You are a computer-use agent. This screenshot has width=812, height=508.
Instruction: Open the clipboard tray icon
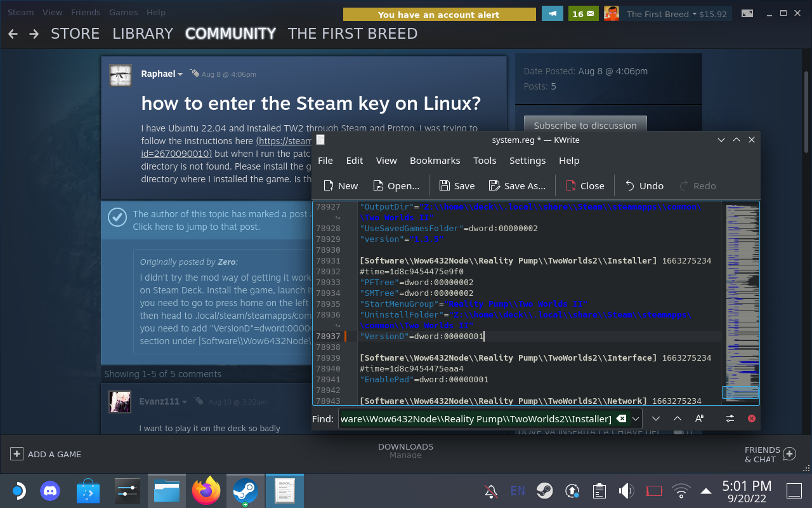point(599,491)
